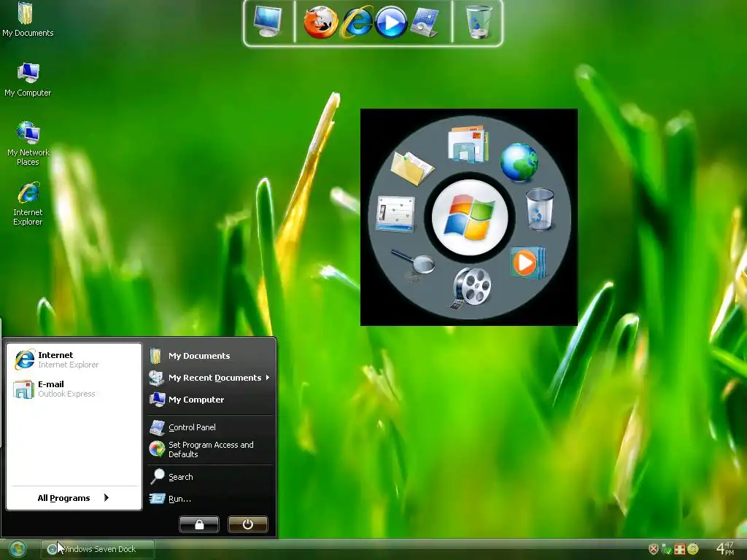Launch Internet Explorer from the top dock
Viewport: 747px width, 560px height.
tap(357, 22)
